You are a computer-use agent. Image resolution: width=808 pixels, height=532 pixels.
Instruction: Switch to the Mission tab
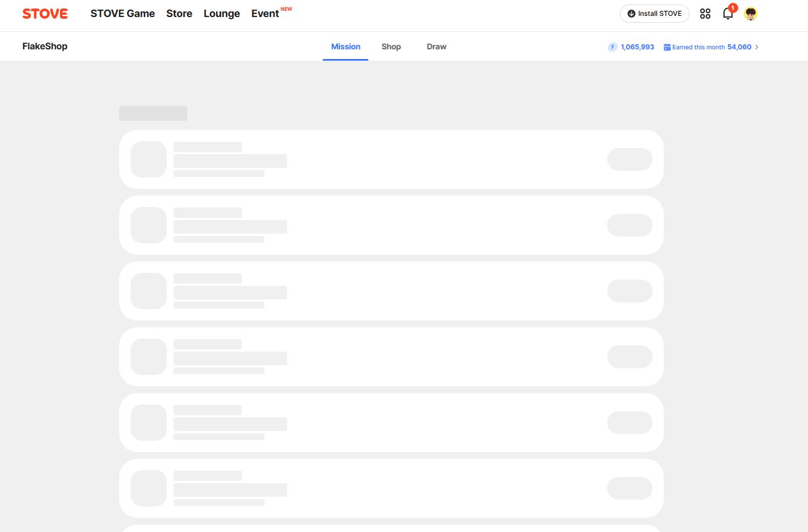click(346, 47)
